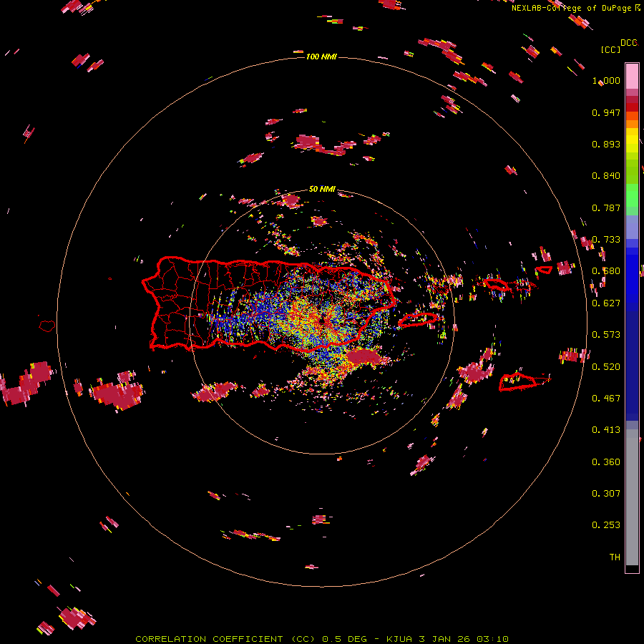Select the 0.573 value on the color scale
Viewport: 644px width, 644px height.
[606, 335]
